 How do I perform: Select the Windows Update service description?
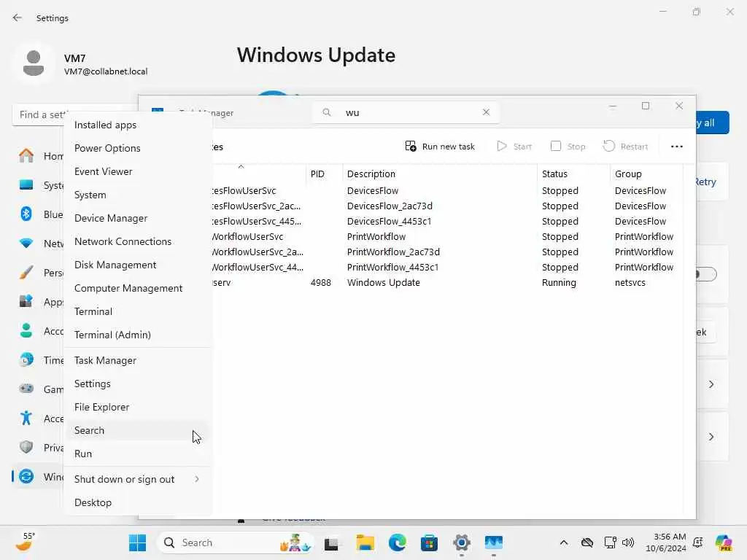(384, 282)
